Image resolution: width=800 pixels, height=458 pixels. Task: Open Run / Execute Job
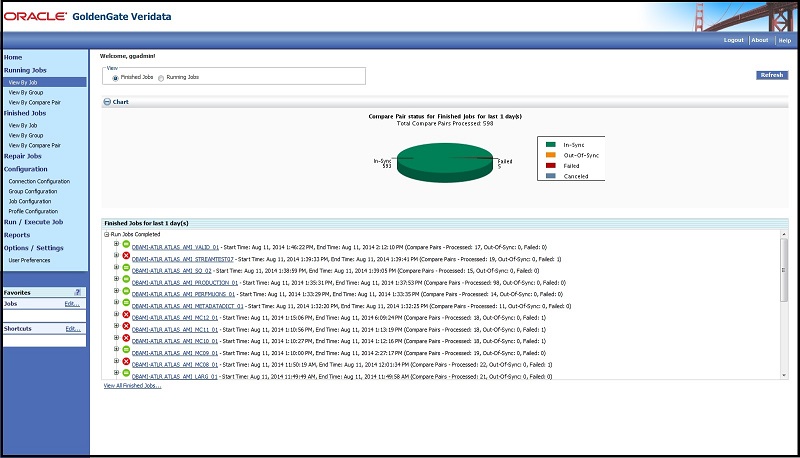coord(34,222)
